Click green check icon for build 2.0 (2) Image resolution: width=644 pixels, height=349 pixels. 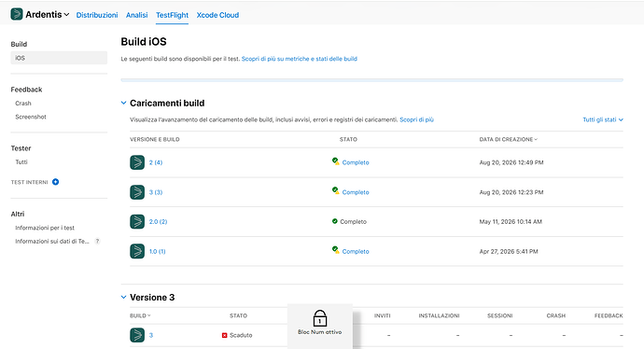click(335, 221)
